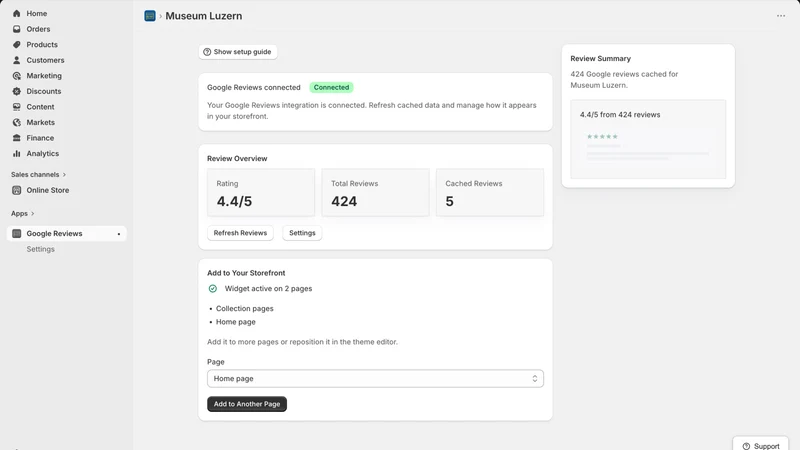800x450 pixels.
Task: Click the app logo icon beside Museum Luzern
Action: pyautogui.click(x=149, y=16)
